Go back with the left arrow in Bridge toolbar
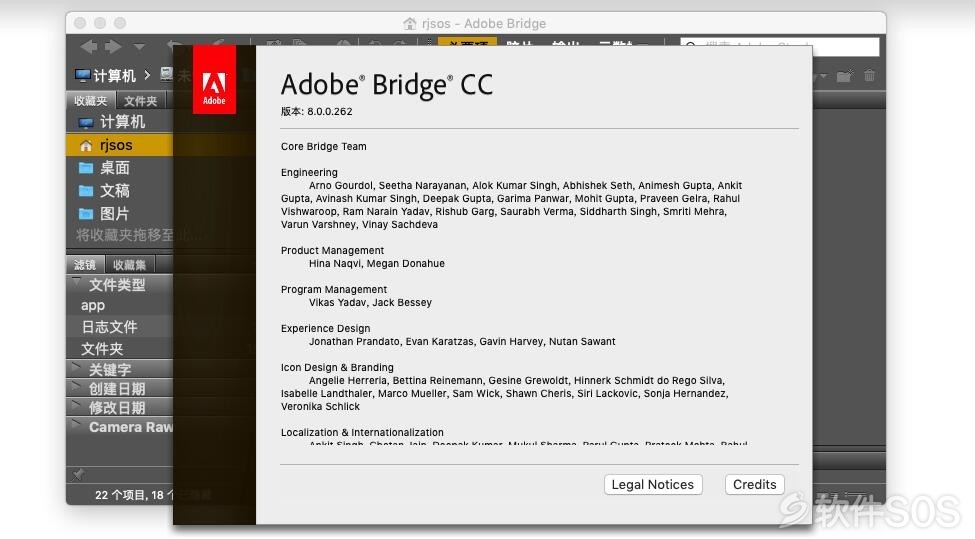The image size is (975, 539). click(88, 46)
